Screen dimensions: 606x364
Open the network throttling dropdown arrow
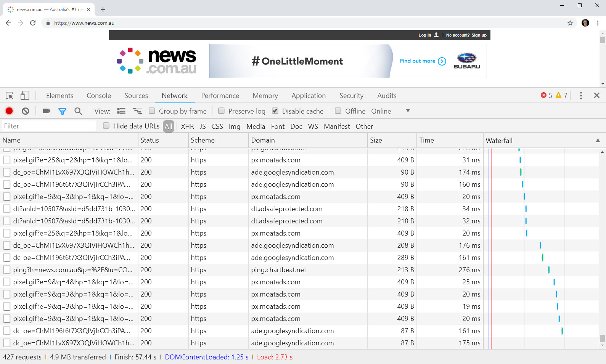(x=408, y=111)
